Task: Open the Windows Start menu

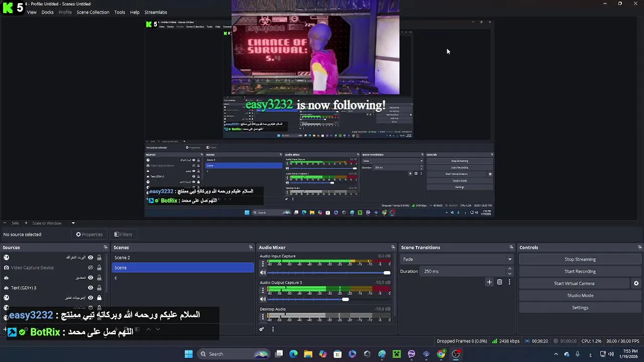Action: pyautogui.click(x=189, y=354)
